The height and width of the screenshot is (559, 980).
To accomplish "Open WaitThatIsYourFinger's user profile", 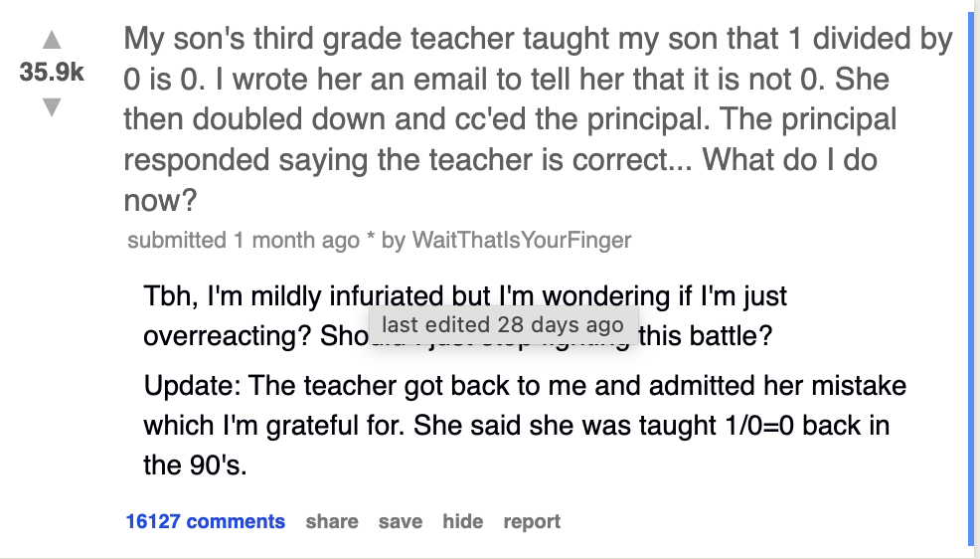I will tap(521, 240).
